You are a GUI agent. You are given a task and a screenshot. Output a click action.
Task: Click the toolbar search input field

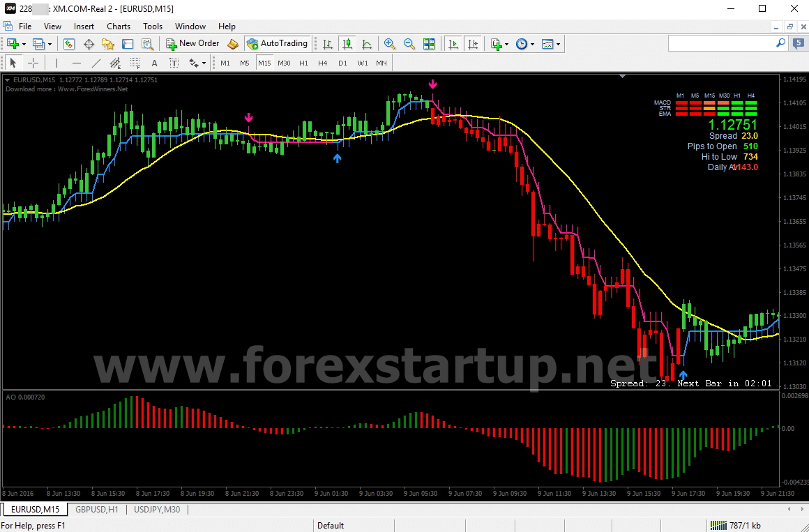pyautogui.click(x=721, y=44)
